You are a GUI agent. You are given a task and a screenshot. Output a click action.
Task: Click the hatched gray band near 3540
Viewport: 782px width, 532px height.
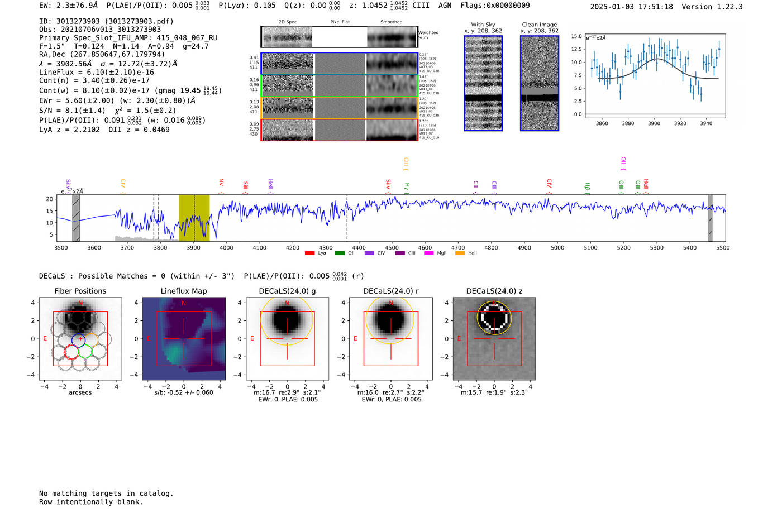click(x=76, y=218)
